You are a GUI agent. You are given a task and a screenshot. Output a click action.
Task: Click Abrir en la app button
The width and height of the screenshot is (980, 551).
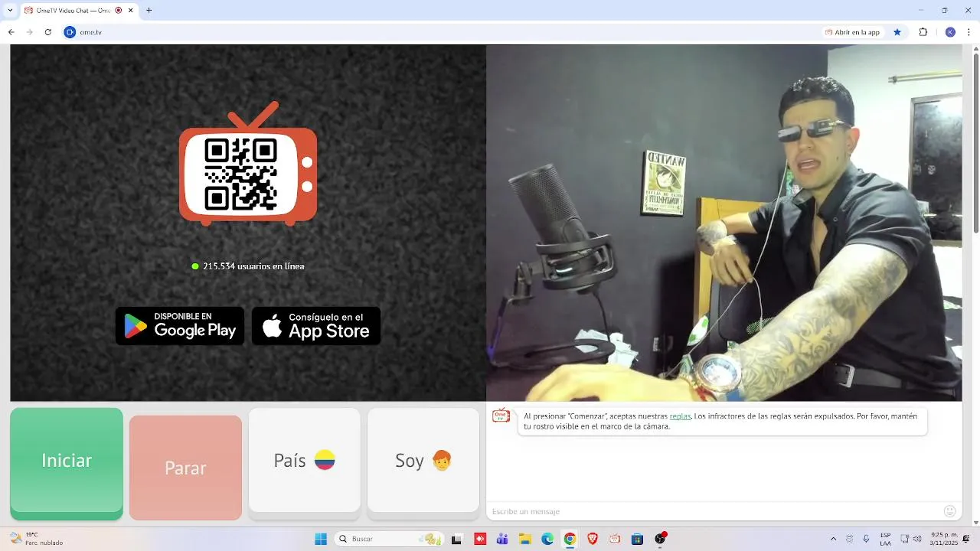coord(853,32)
